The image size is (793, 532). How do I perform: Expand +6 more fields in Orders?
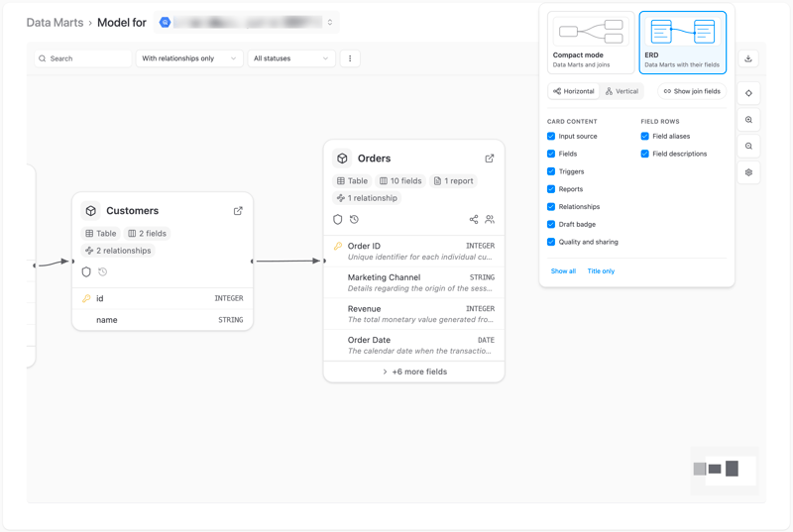pos(414,372)
